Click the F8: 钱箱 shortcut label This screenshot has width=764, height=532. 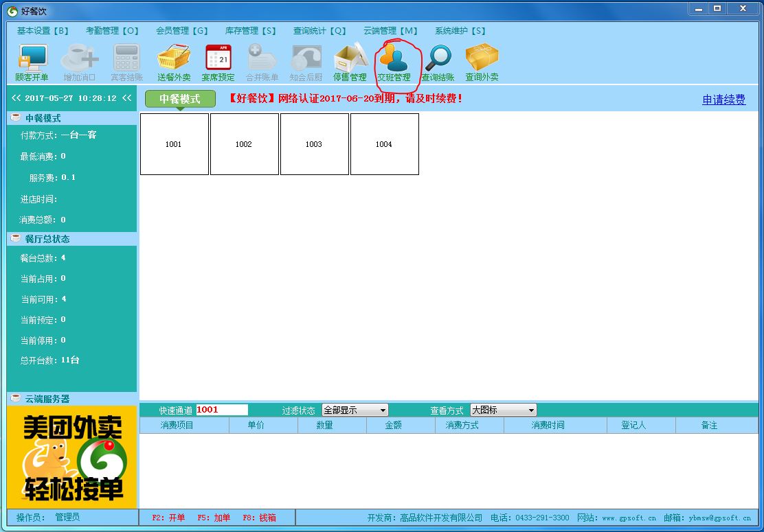260,518
